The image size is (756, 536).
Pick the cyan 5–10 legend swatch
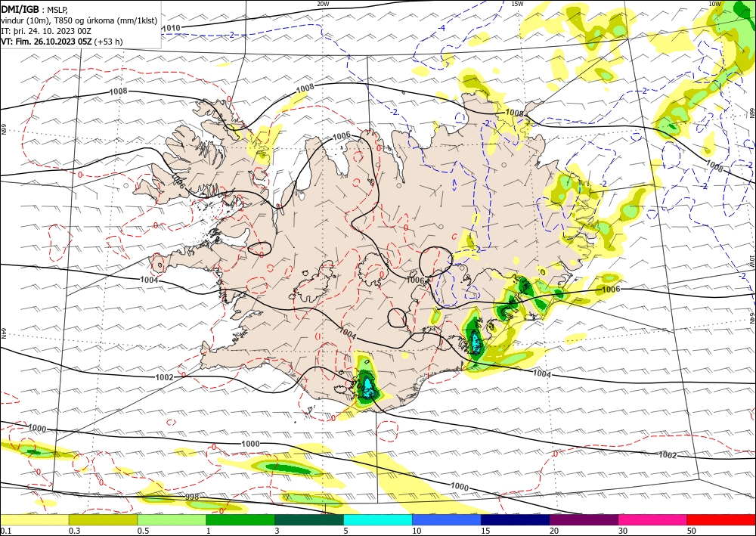(x=378, y=519)
